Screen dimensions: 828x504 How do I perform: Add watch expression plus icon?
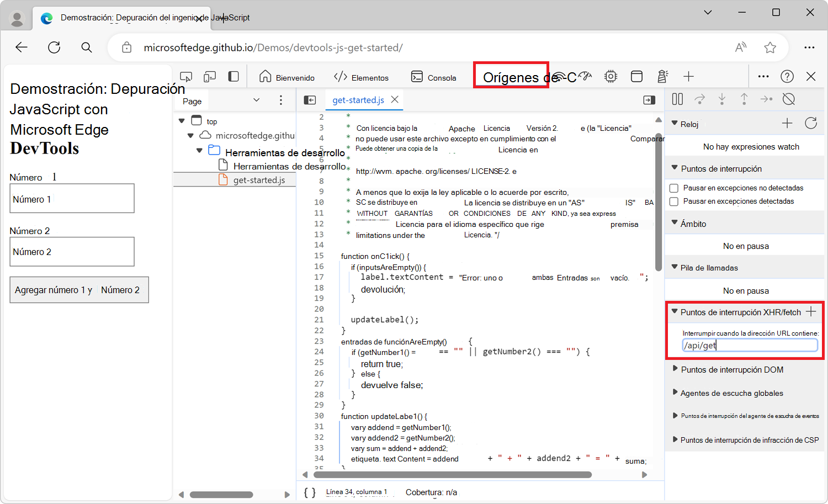tap(787, 123)
